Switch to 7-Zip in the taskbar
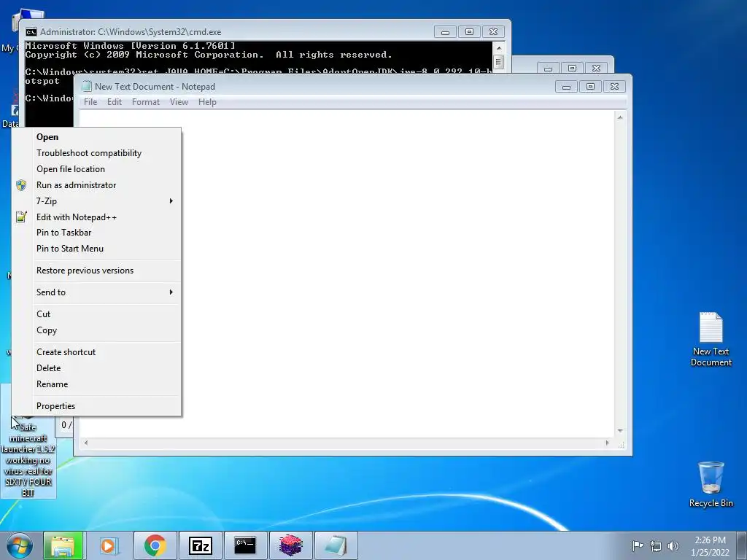Screen dimensions: 747x560 tap(200, 545)
